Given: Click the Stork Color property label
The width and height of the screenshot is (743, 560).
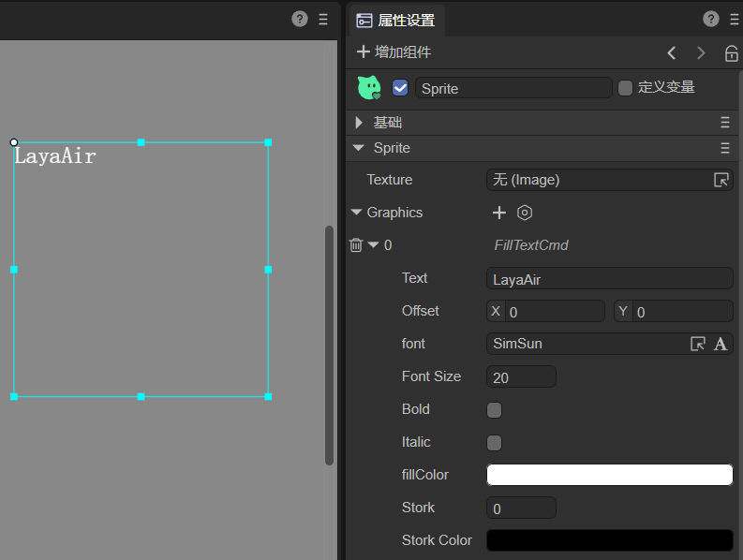Looking at the screenshot, I should tap(437, 540).
